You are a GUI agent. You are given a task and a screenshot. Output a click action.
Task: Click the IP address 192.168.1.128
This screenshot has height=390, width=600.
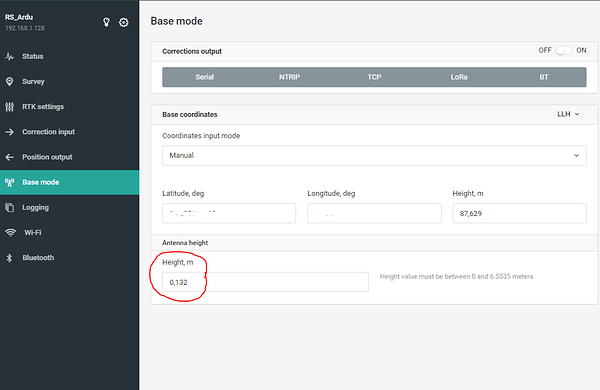tap(24, 28)
